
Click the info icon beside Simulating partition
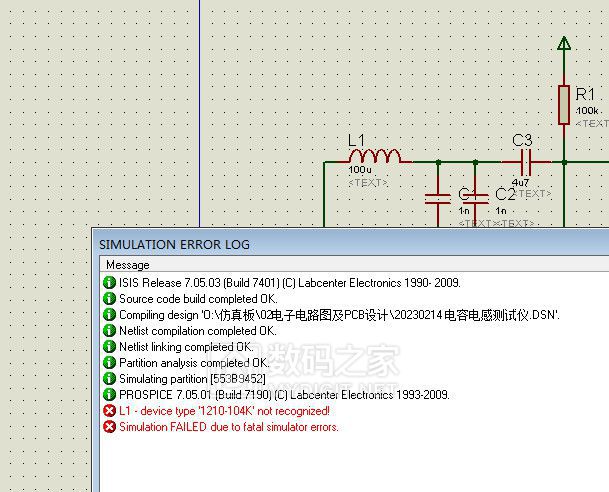(x=110, y=379)
